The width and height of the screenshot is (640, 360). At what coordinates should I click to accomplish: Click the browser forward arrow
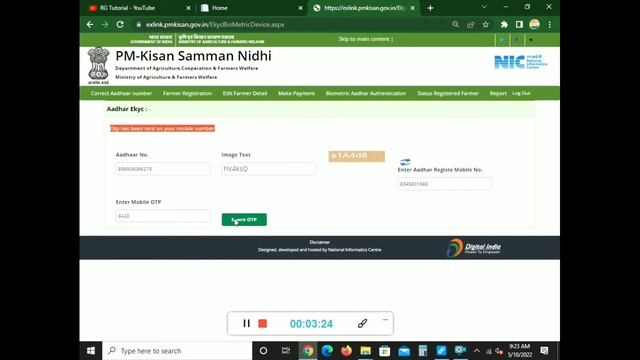[105, 24]
